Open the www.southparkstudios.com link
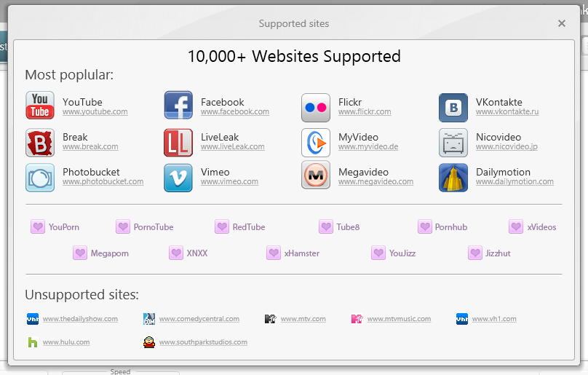 [203, 342]
